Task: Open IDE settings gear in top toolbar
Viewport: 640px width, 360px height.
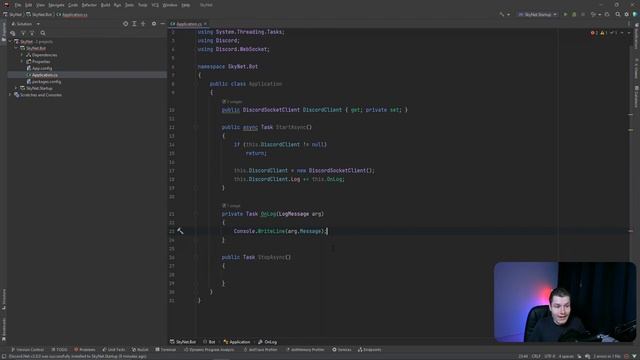Action: [627, 15]
